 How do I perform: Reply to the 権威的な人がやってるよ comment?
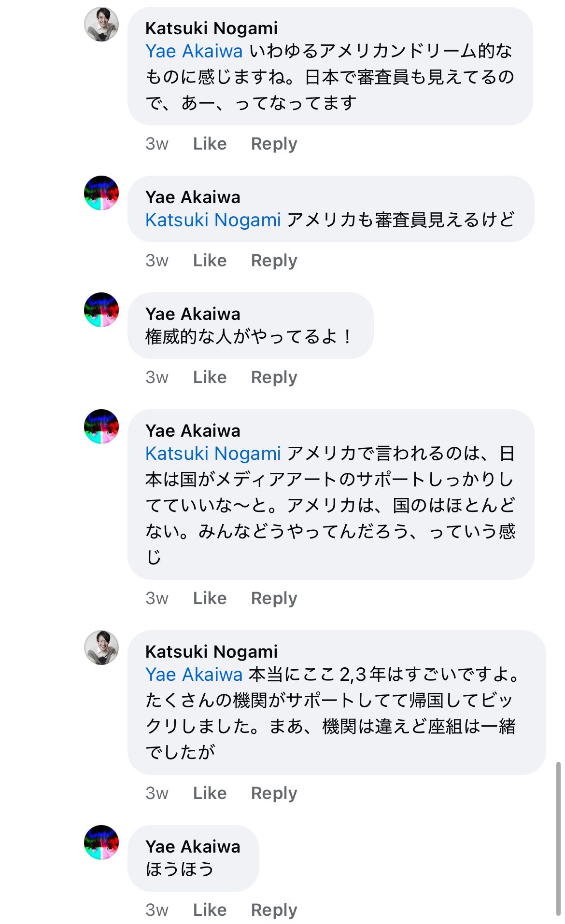point(274,377)
